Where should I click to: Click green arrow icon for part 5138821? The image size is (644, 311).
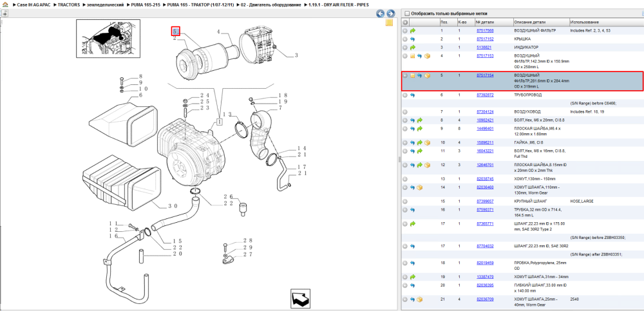click(x=413, y=47)
